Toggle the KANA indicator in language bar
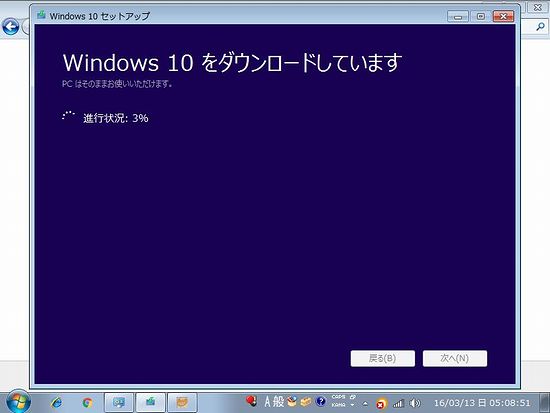550x413 pixels. [x=338, y=405]
